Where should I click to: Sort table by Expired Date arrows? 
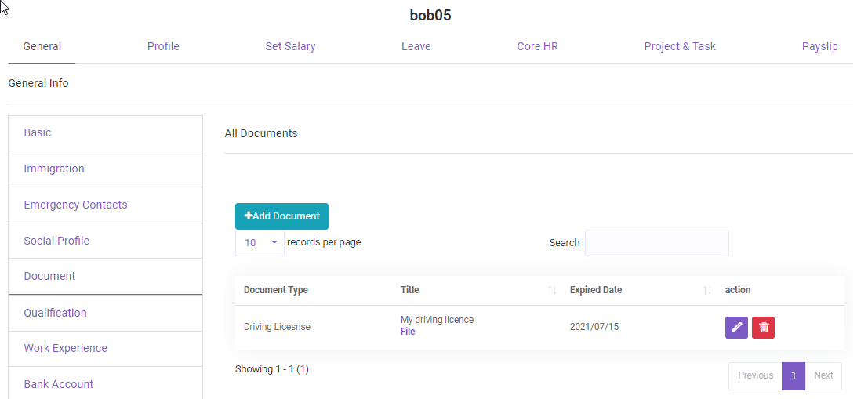[x=707, y=290]
